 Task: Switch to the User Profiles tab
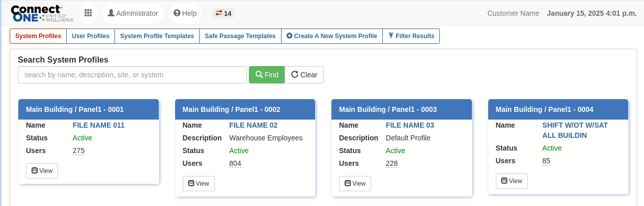point(91,36)
